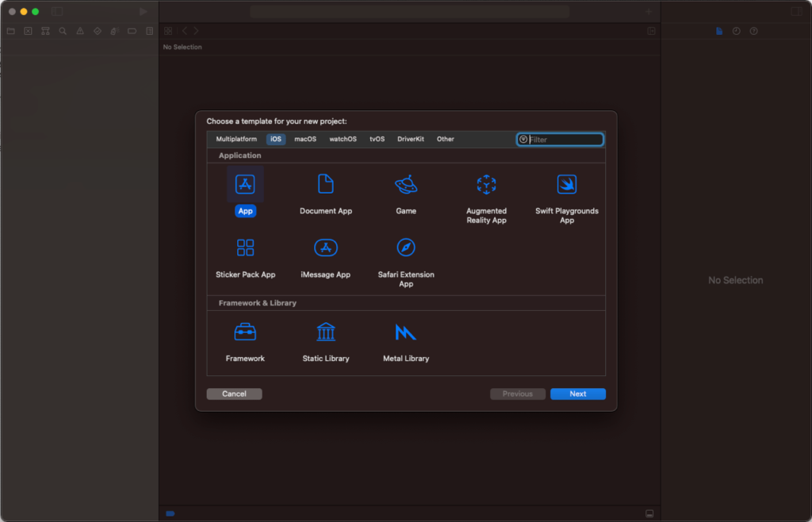812x522 pixels.
Task: Open the Library plus button
Action: pyautogui.click(x=649, y=11)
